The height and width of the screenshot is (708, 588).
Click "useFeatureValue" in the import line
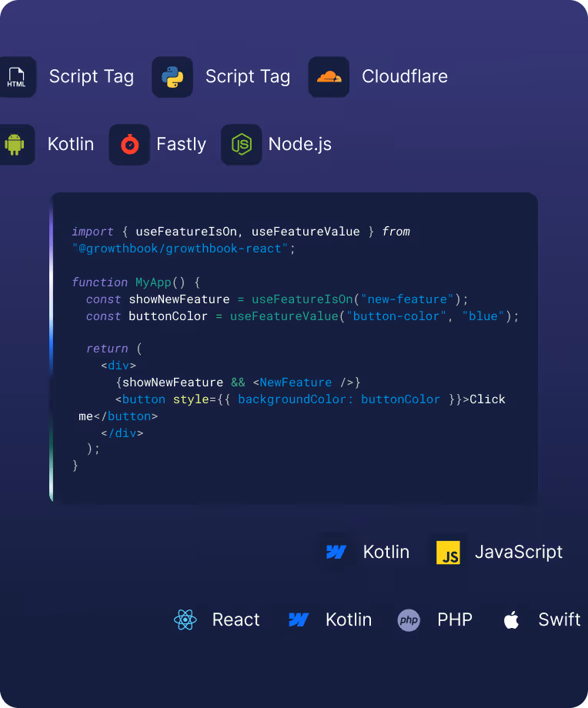(x=306, y=232)
